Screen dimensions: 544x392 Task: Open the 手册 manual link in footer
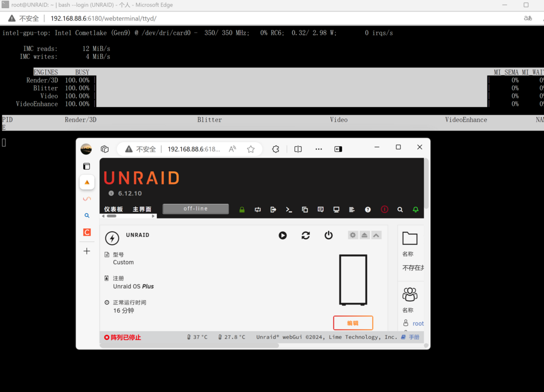point(414,337)
